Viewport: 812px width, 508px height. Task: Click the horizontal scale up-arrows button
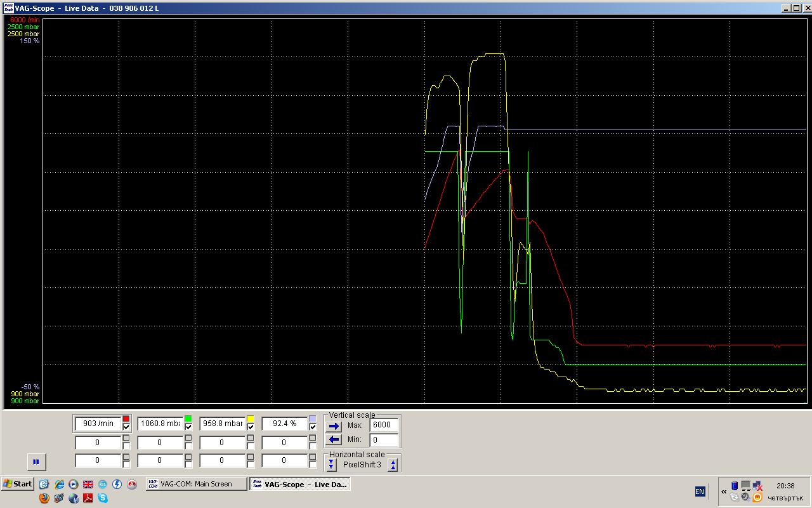coord(393,465)
